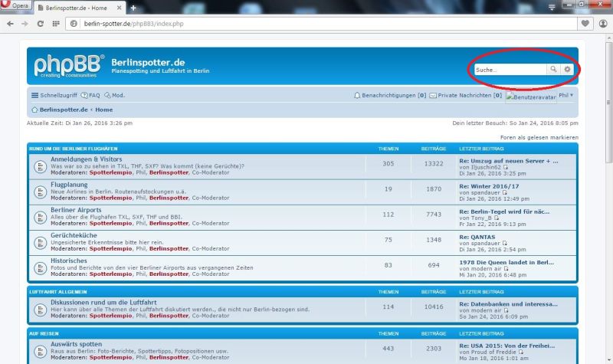The image size is (613, 364).
Task: Open Benachrichtigungen notifications
Action: [390, 95]
